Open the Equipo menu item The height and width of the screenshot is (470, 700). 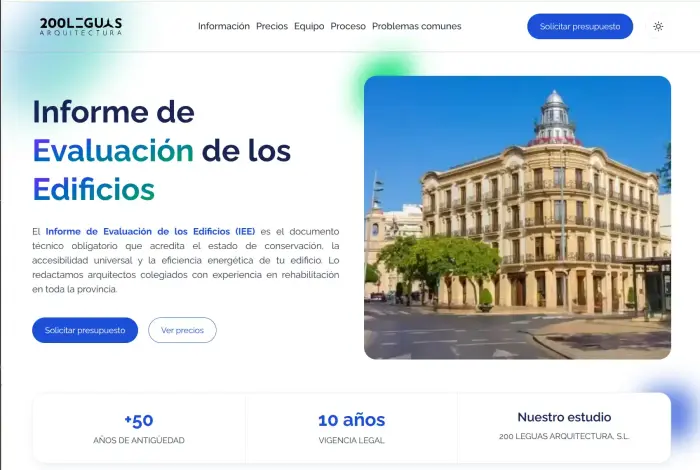click(x=309, y=26)
